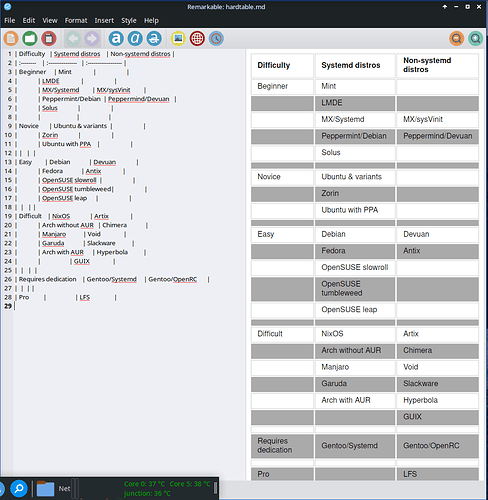Open the Style menu
The width and height of the screenshot is (488, 500).
point(129,21)
